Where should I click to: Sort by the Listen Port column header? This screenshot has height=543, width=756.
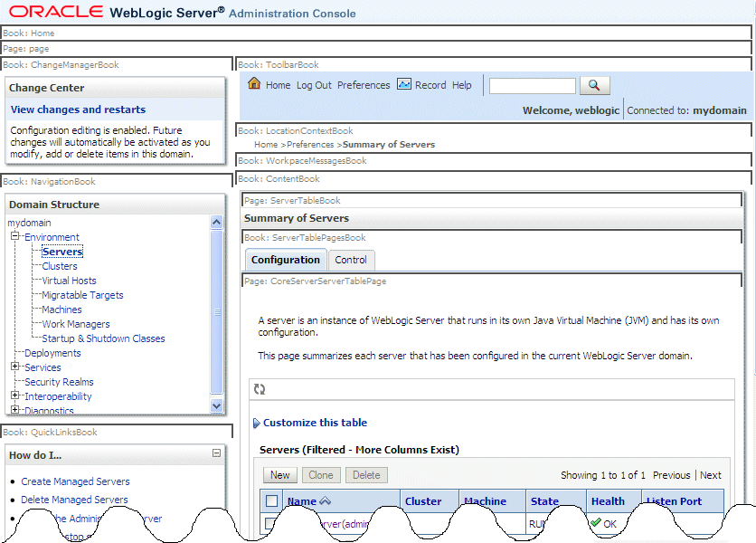point(674,501)
